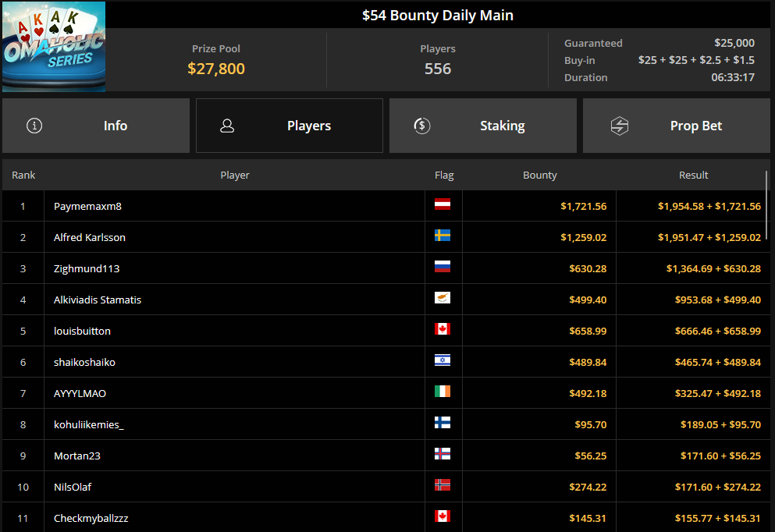The height and width of the screenshot is (532, 775).
Task: Sort by the Flag column header
Action: [444, 175]
